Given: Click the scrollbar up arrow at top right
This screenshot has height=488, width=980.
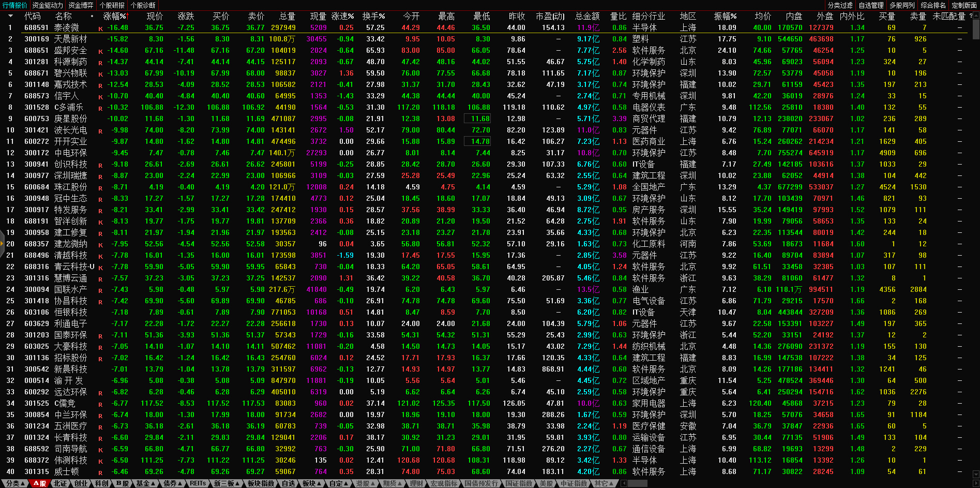Looking at the screenshot, I should tap(976, 14).
